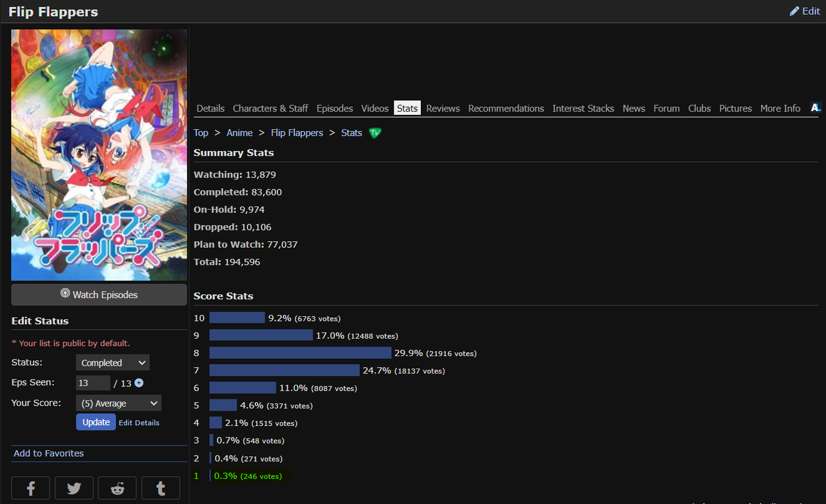Click the score 7 bar at 24.7%
Screen dimensions: 826x504
tap(284, 370)
